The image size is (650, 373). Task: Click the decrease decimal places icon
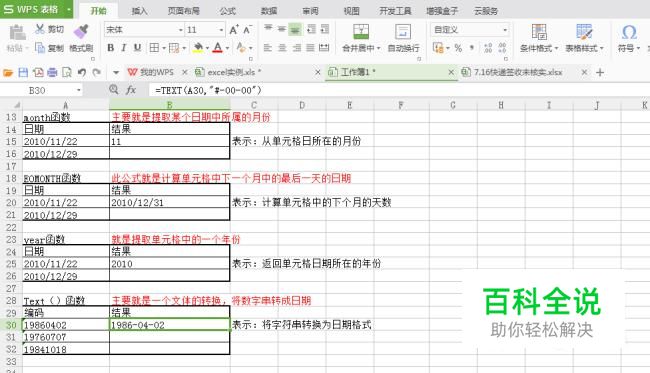coord(502,48)
